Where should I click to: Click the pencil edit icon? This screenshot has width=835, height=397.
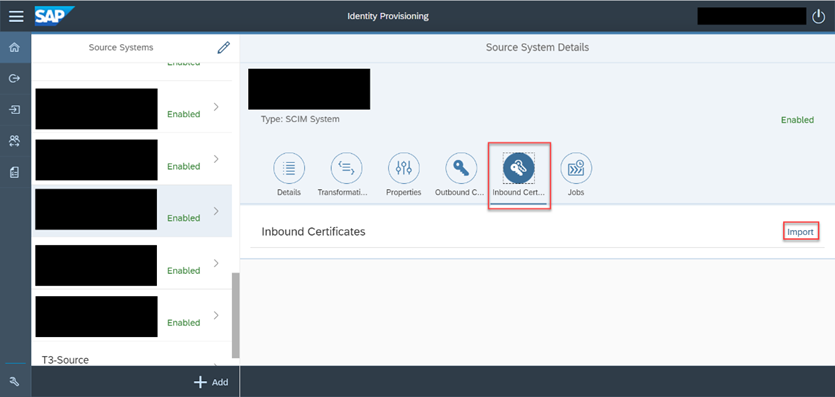point(224,47)
